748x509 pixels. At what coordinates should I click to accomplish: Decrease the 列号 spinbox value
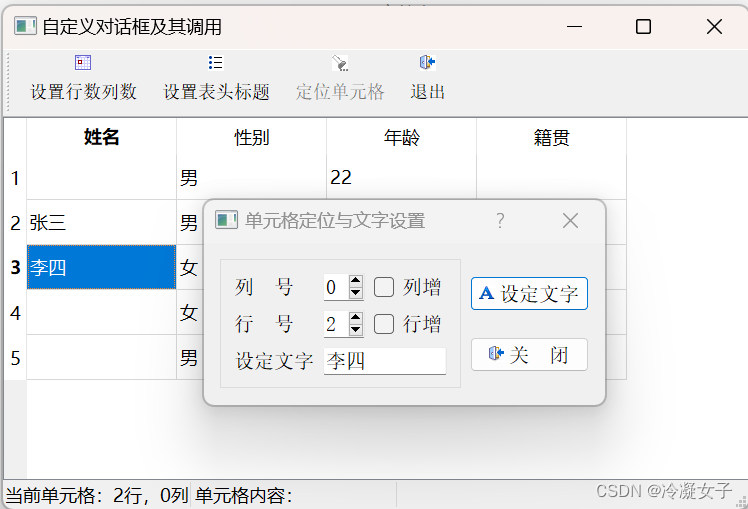pyautogui.click(x=355, y=293)
